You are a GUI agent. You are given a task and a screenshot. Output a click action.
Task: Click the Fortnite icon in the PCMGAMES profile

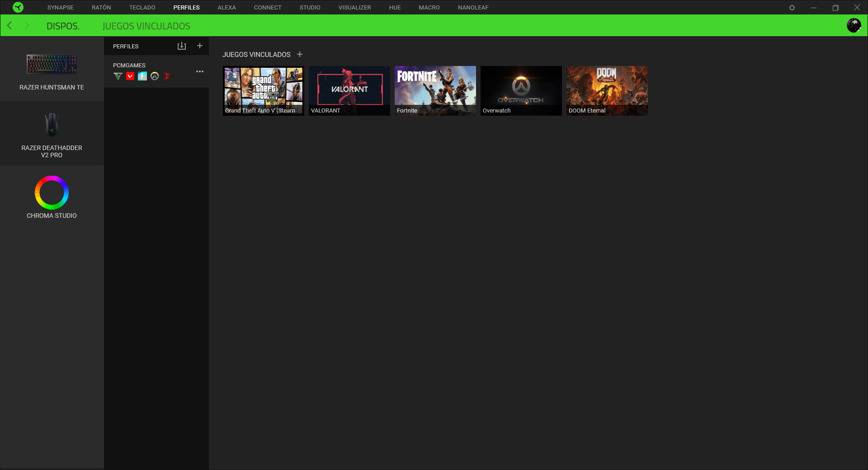[142, 76]
